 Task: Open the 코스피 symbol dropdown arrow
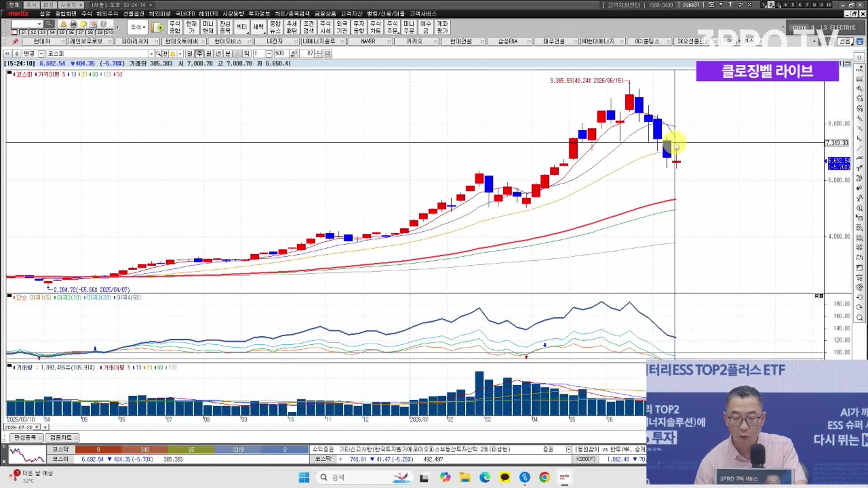[x=151, y=54]
